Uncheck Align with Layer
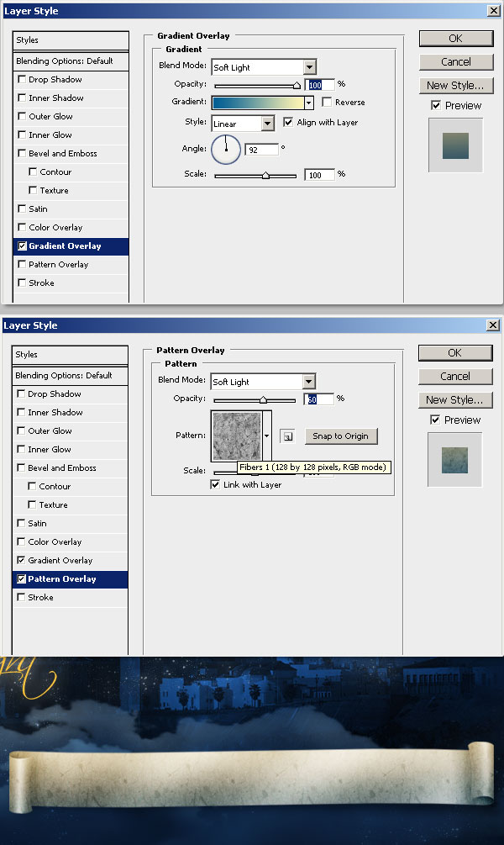This screenshot has height=845, width=504. click(x=288, y=122)
